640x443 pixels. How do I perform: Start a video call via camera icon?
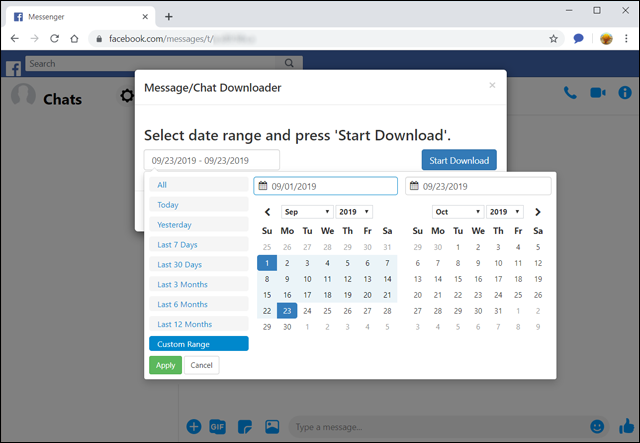(x=598, y=93)
